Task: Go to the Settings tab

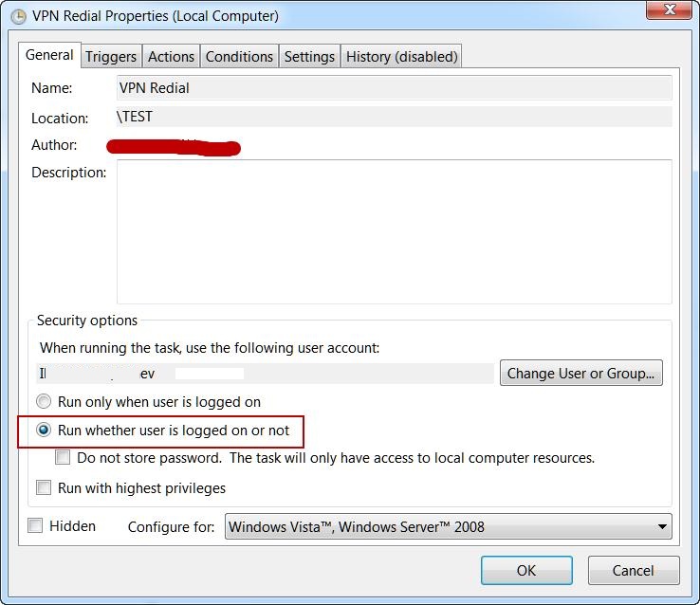Action: tap(309, 57)
